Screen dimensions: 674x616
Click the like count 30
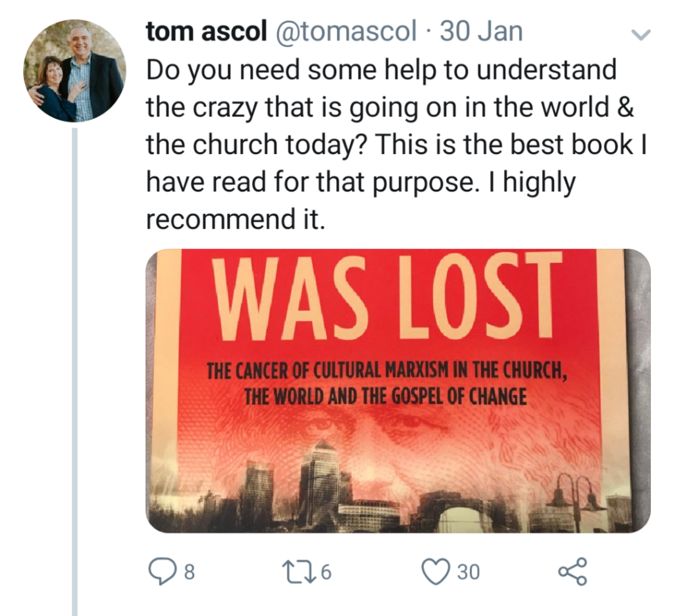pyautogui.click(x=469, y=572)
